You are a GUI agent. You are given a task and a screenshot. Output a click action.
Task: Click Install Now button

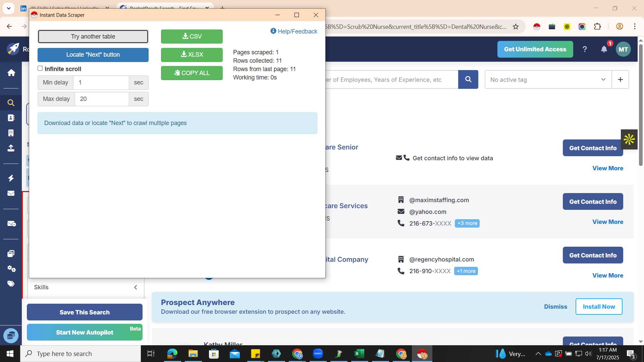[599, 307]
